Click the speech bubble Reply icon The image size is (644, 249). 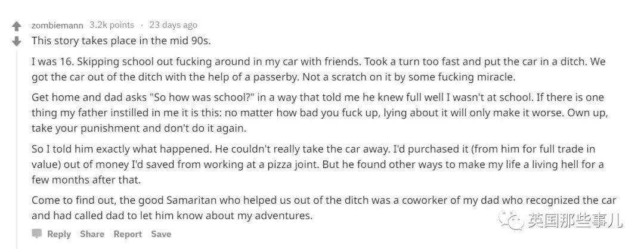tap(37, 234)
